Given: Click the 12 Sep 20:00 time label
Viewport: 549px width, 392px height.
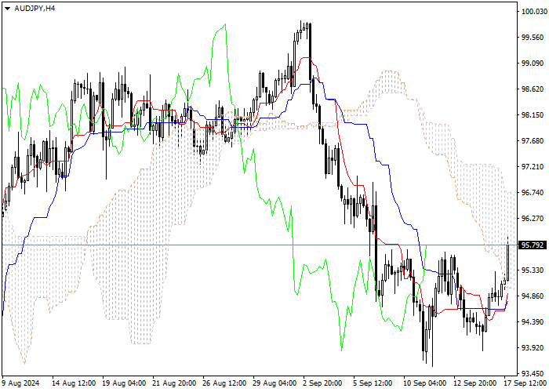Looking at the screenshot, I should (x=475, y=383).
